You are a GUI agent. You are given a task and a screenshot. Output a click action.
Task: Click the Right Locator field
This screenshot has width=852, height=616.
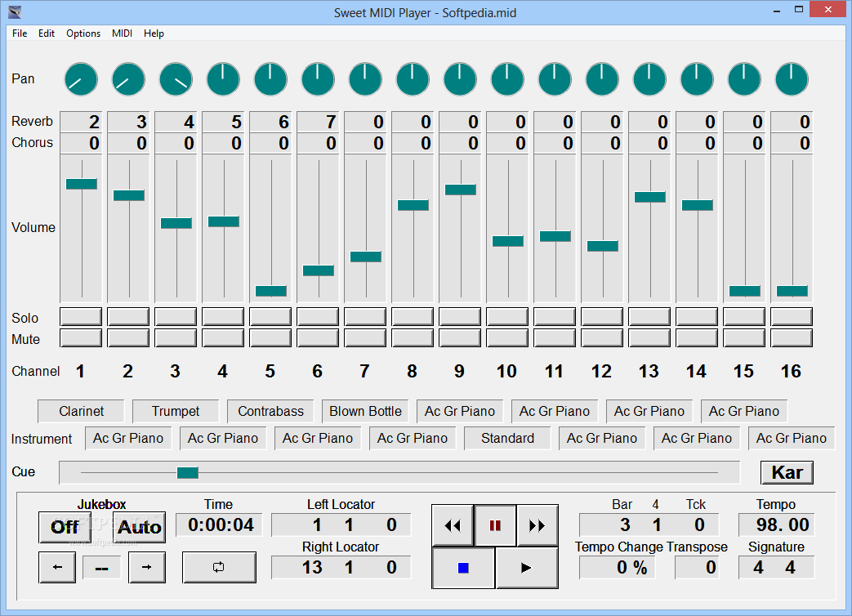click(x=341, y=568)
